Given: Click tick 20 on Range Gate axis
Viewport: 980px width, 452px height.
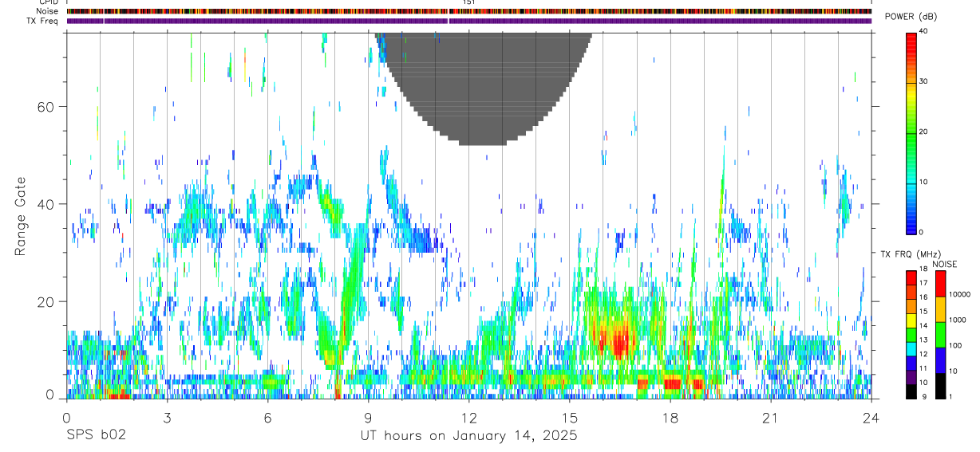Looking at the screenshot, I should click(x=45, y=301).
